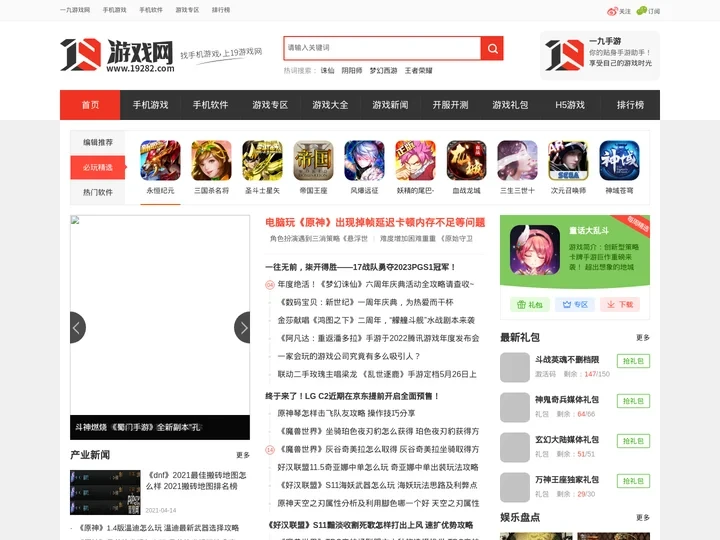The height and width of the screenshot is (540, 720).
Task: Open the top bar 一九游戏网 link
Action: tap(75, 10)
